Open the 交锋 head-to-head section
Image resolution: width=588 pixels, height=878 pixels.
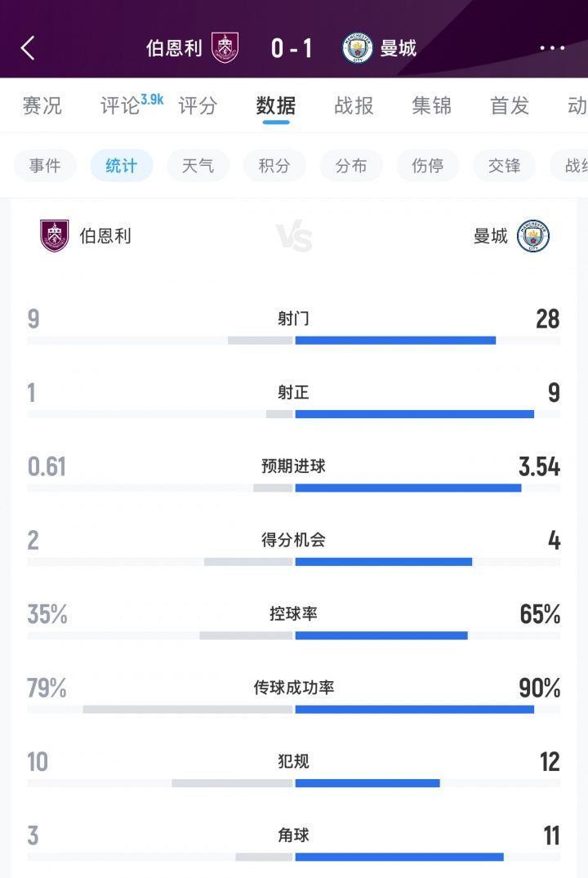point(505,165)
